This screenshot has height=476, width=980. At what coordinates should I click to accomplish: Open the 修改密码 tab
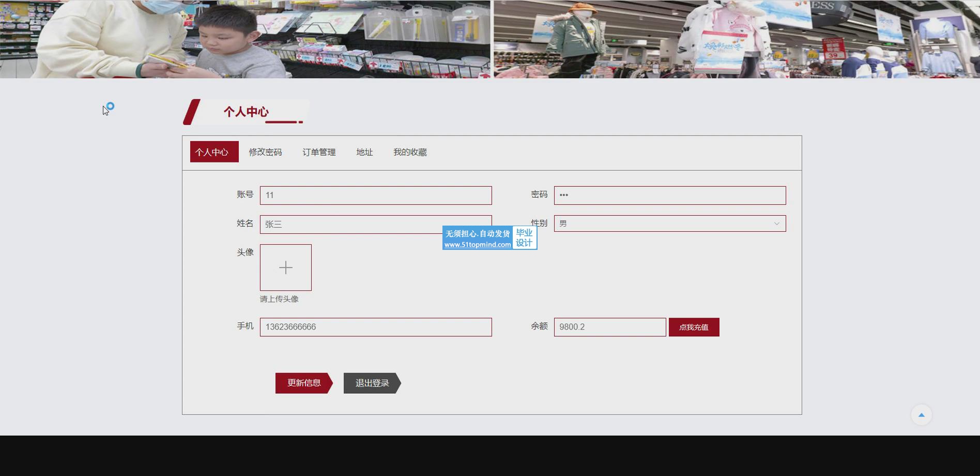coord(265,152)
